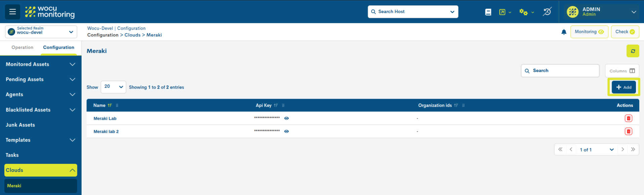The image size is (644, 195).
Task: Open the hamburger main menu
Action: (x=12, y=12)
